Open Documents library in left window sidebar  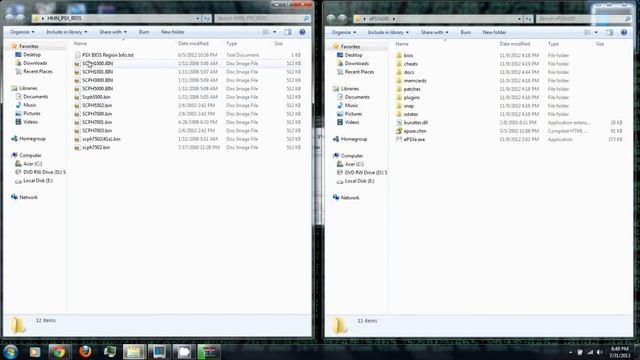click(36, 96)
